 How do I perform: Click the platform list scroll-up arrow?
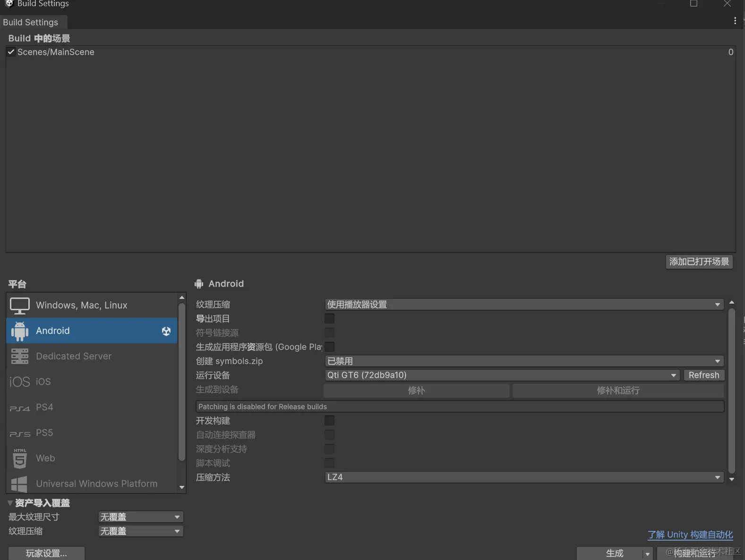[182, 297]
